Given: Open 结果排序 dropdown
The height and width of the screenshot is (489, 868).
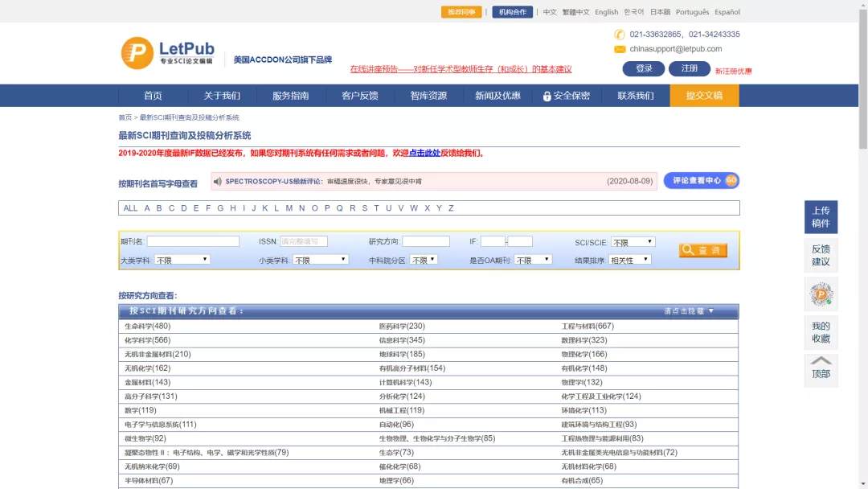Looking at the screenshot, I should tap(629, 260).
